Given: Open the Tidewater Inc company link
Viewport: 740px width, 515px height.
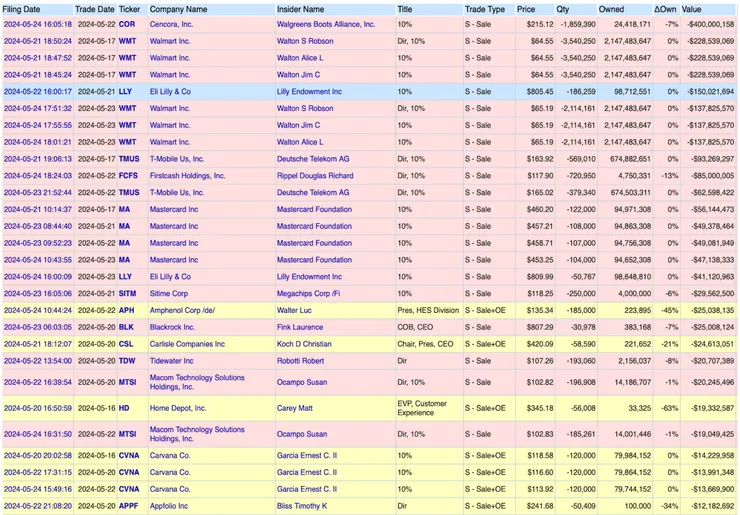Looking at the screenshot, I should [171, 361].
